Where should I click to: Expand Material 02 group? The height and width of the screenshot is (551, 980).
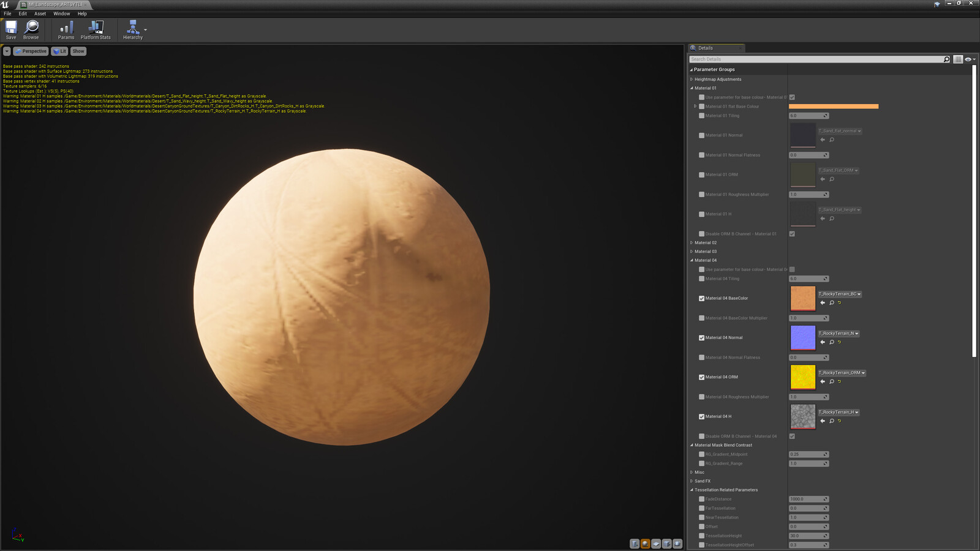click(692, 242)
